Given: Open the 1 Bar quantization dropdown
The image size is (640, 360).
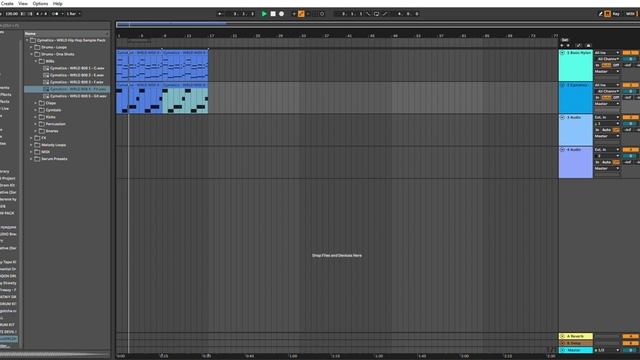Looking at the screenshot, I should (73, 14).
